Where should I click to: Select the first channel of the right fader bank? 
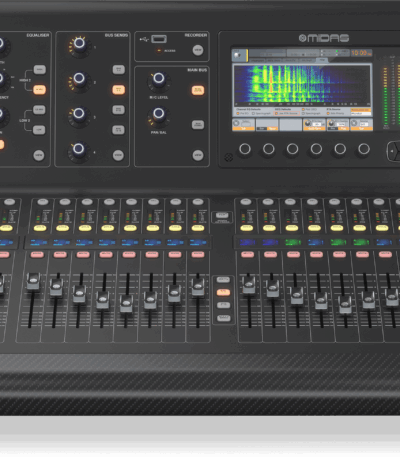[x=246, y=202]
